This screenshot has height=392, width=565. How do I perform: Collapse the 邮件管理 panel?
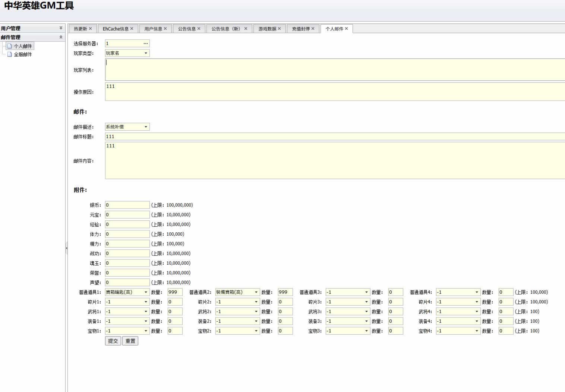61,37
